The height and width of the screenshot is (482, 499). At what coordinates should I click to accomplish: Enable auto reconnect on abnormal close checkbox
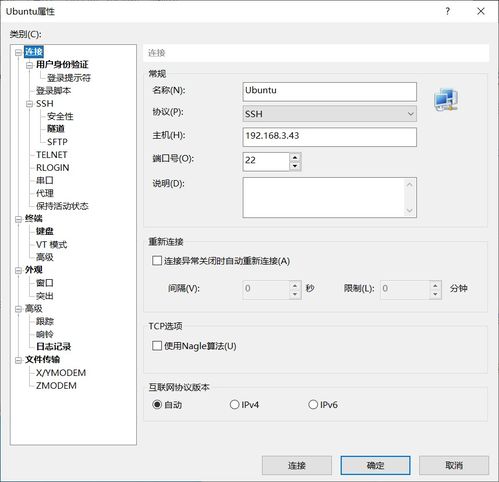(157, 261)
